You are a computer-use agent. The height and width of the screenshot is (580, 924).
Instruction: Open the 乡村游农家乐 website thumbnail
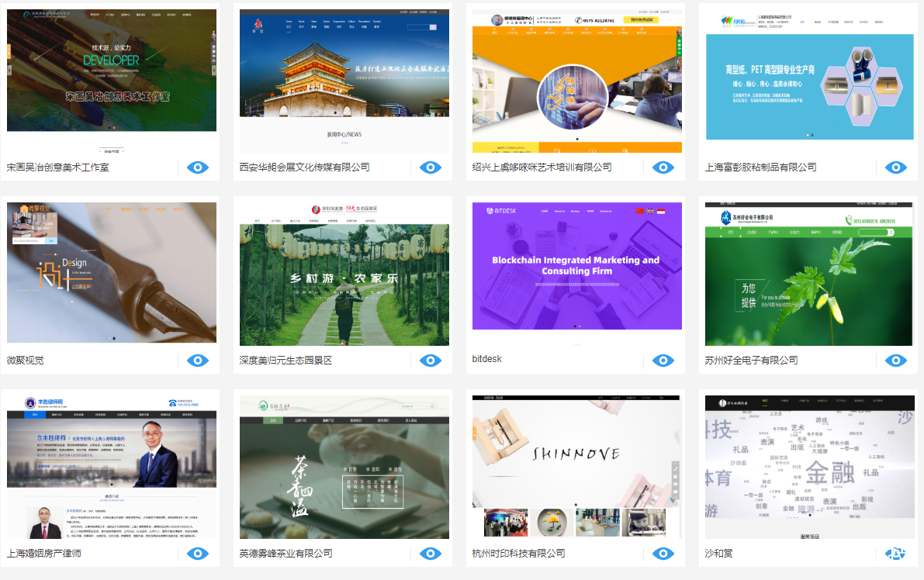tap(344, 274)
